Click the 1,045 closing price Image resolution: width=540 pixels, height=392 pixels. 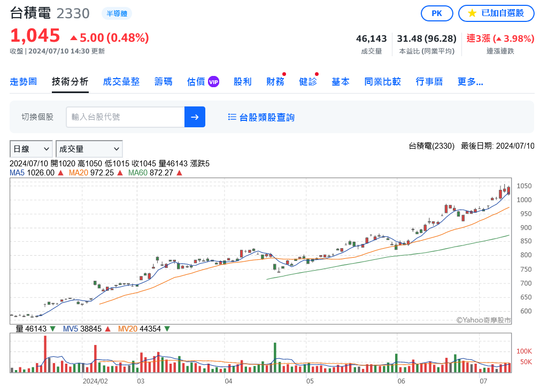tap(35, 36)
